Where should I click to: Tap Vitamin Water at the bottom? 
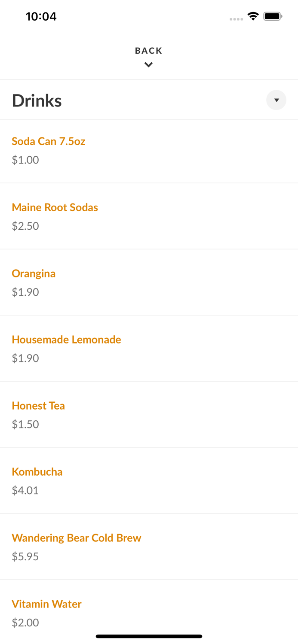(x=46, y=604)
